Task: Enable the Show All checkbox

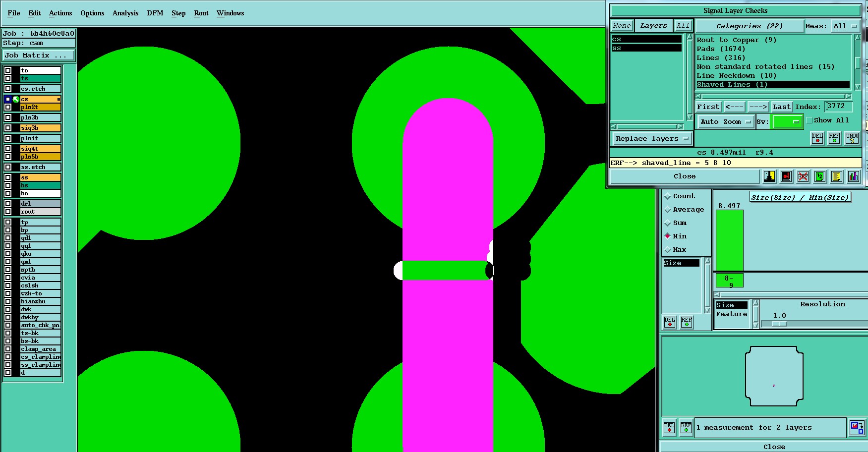Action: click(810, 120)
